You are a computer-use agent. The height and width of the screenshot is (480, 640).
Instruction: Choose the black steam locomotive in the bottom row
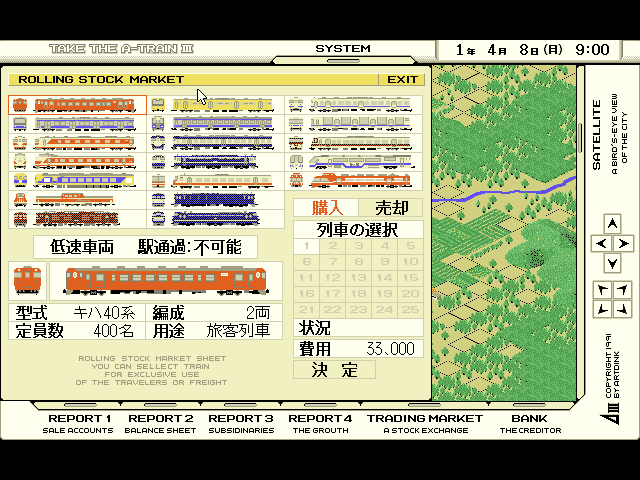(217, 217)
